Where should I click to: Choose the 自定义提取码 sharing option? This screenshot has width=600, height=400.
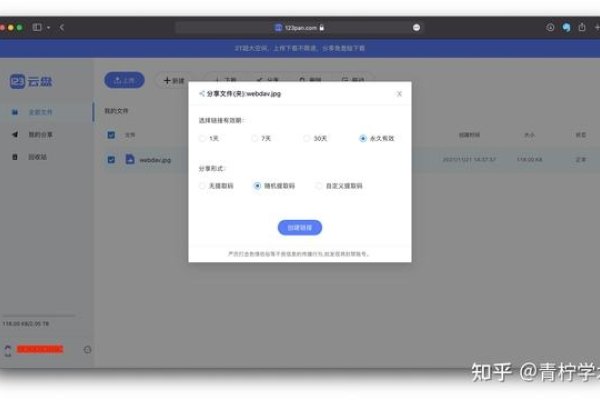(x=339, y=186)
